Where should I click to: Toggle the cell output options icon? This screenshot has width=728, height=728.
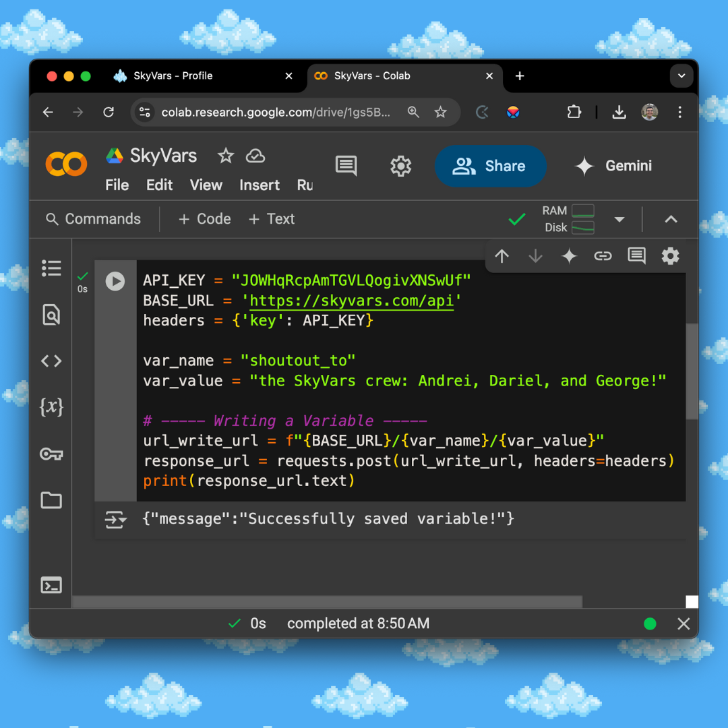[x=115, y=519]
